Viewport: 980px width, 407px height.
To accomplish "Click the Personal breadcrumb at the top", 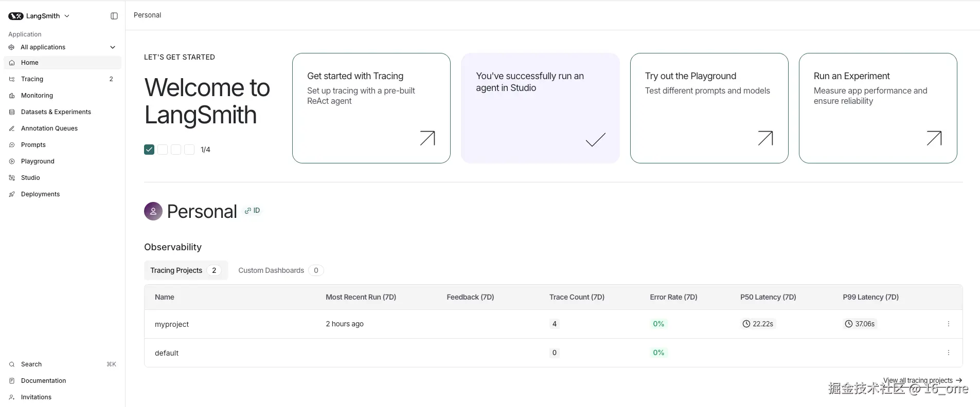I will click(147, 15).
